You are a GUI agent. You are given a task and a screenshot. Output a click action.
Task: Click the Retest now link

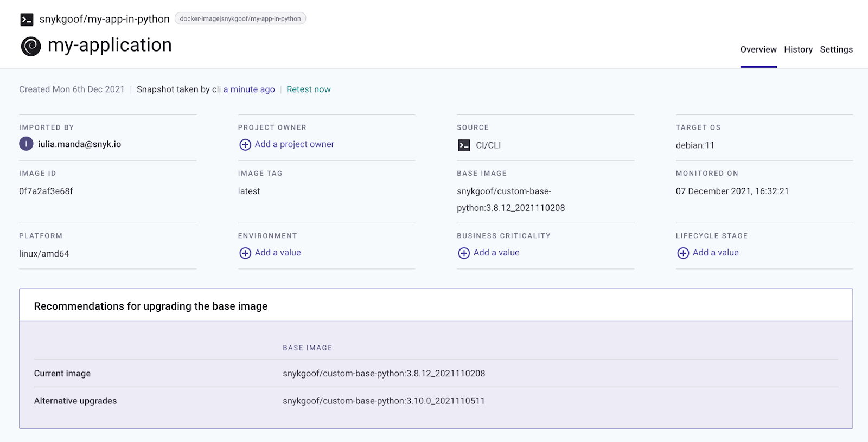pyautogui.click(x=309, y=89)
